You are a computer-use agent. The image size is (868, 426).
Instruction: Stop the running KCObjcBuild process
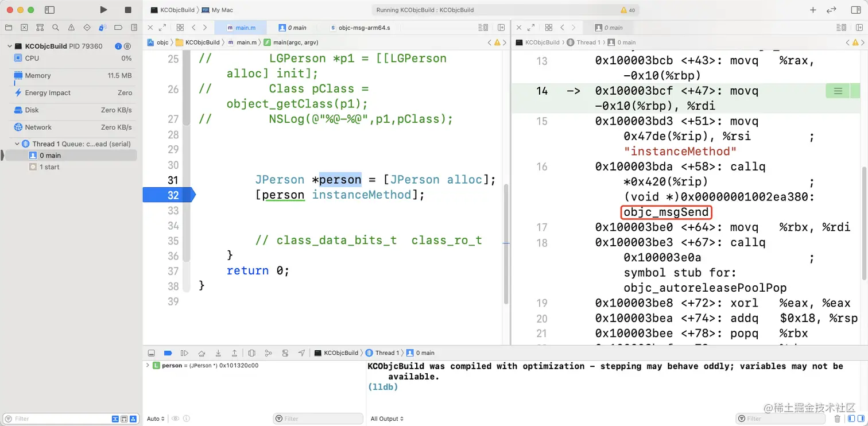128,10
